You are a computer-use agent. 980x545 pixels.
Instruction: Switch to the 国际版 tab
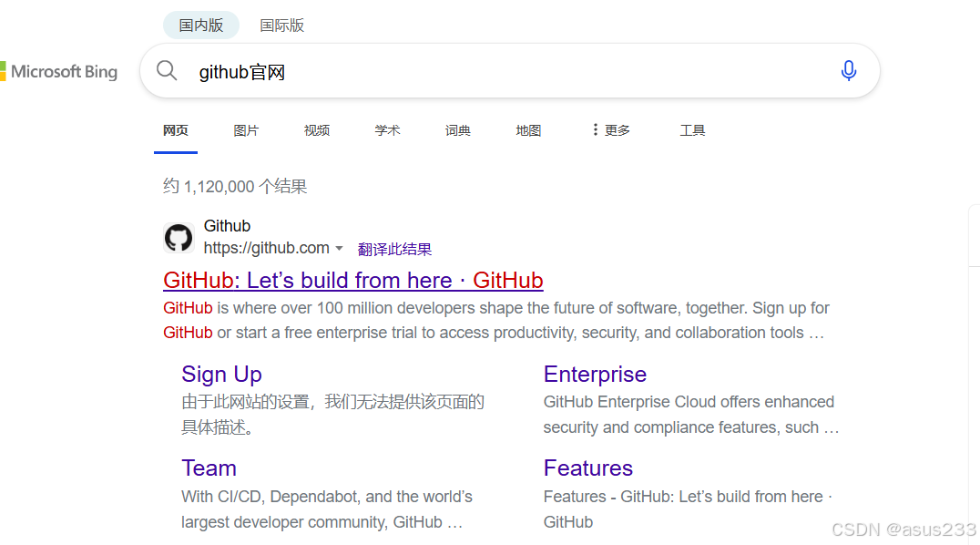point(281,25)
